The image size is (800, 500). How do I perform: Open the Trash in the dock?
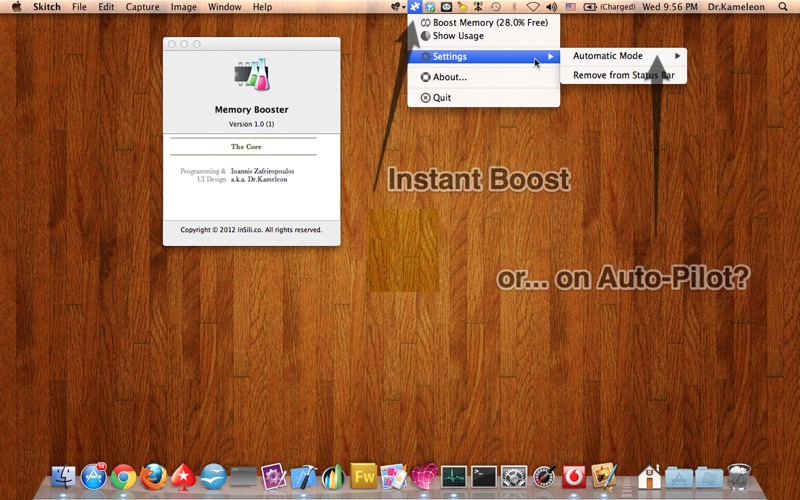pyautogui.click(x=739, y=477)
